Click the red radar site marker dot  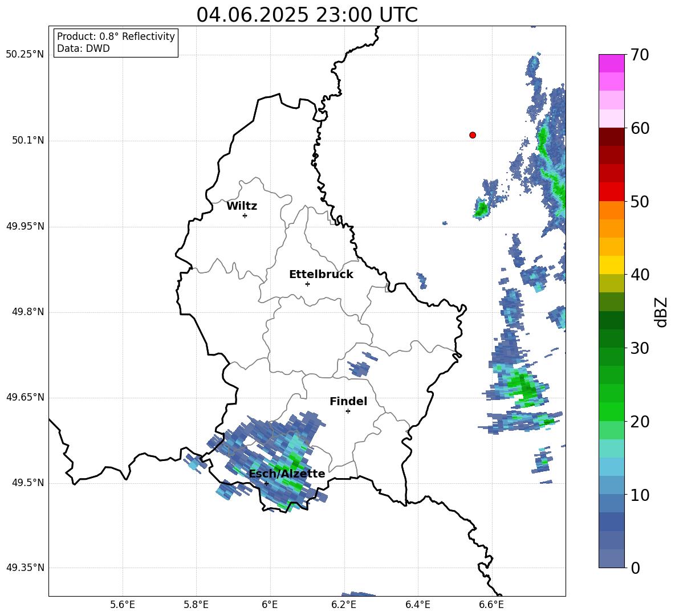pos(473,135)
